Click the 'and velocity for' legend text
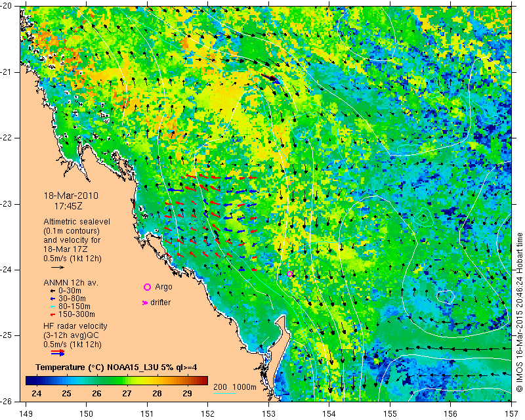This screenshot has width=525, height=420. (x=72, y=240)
